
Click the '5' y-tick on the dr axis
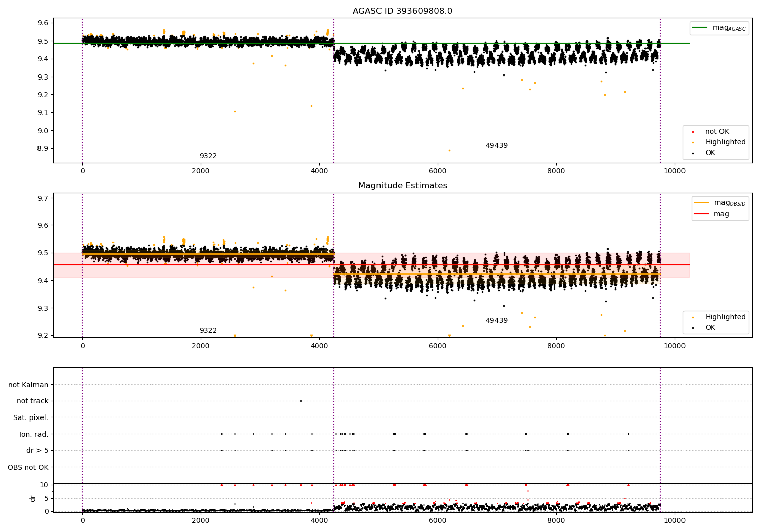click(46, 498)
